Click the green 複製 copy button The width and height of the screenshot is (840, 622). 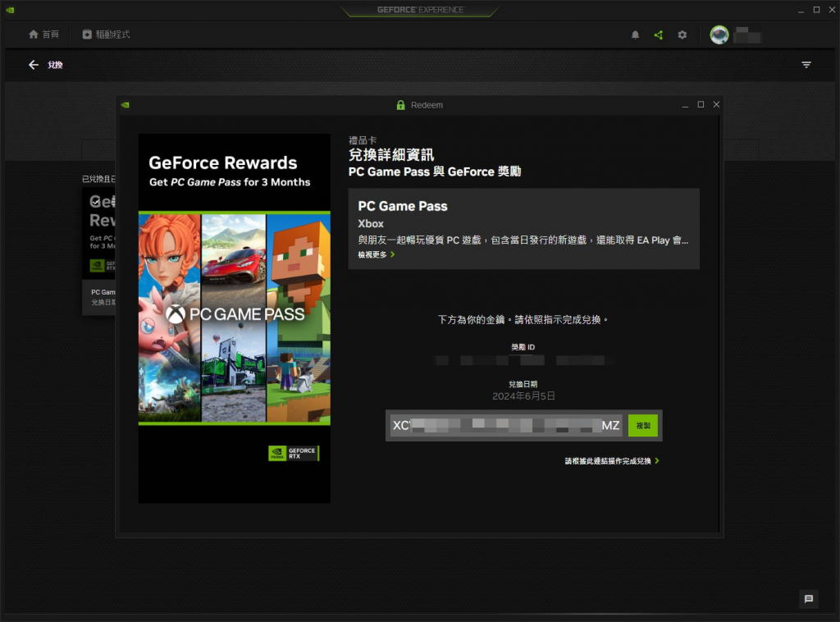pos(643,425)
